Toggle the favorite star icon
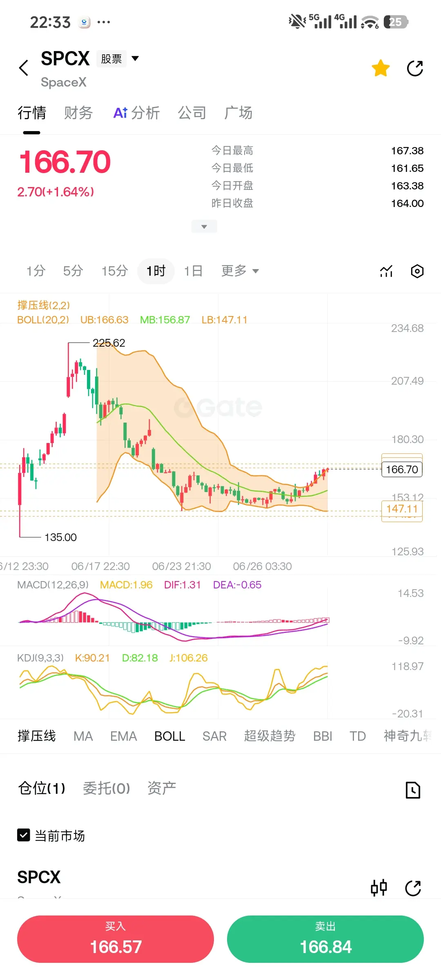 [x=381, y=68]
